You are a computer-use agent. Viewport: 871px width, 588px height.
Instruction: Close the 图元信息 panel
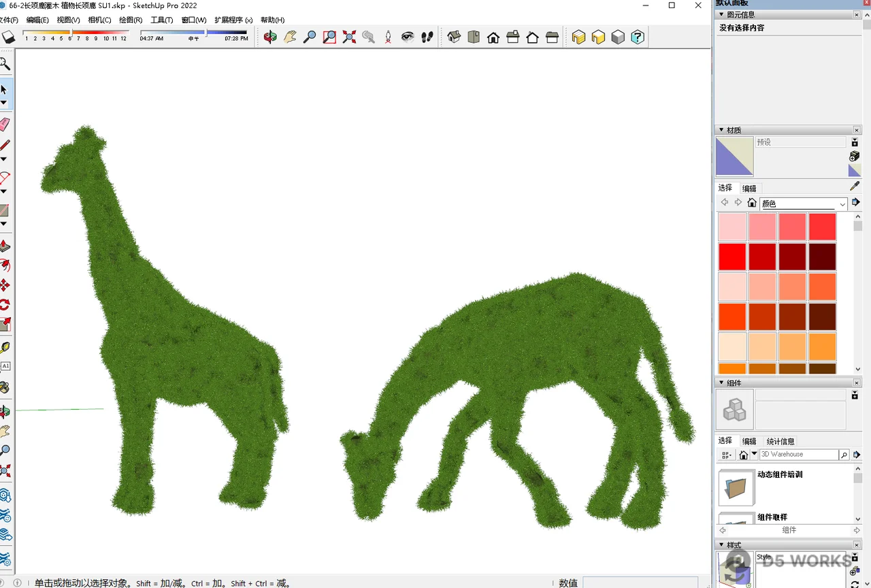pos(857,14)
